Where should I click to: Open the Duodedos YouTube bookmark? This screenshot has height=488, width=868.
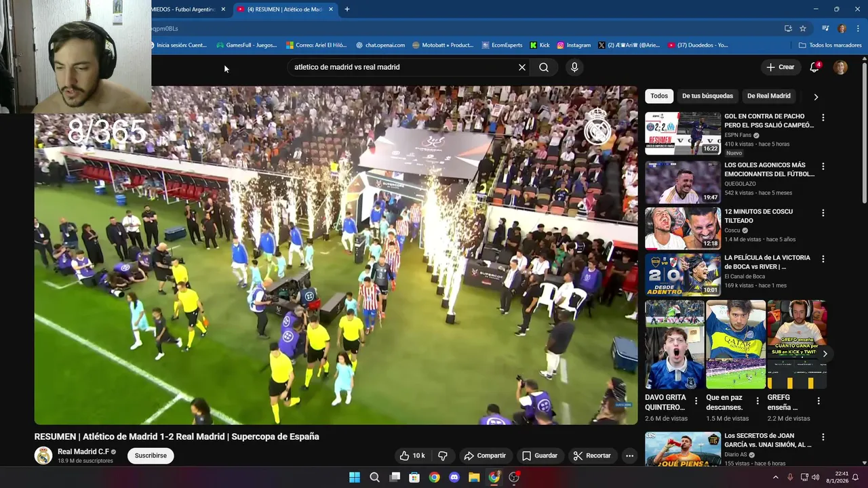coord(698,45)
